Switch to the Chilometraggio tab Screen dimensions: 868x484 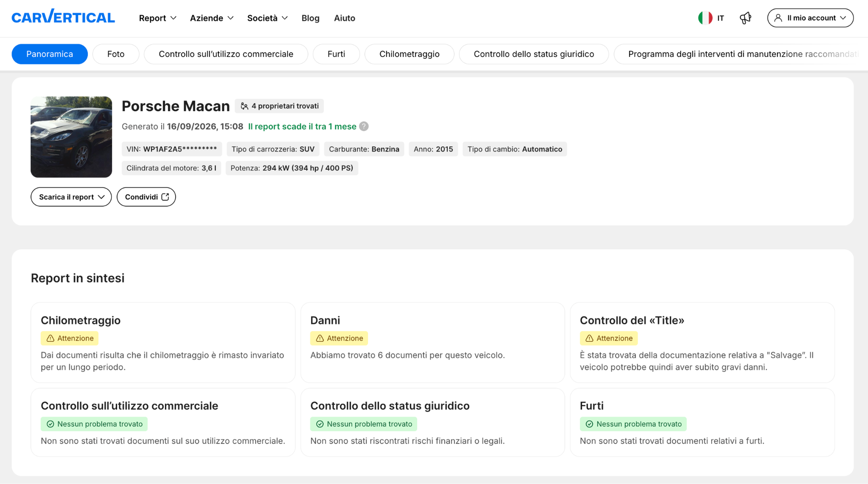[x=409, y=54]
